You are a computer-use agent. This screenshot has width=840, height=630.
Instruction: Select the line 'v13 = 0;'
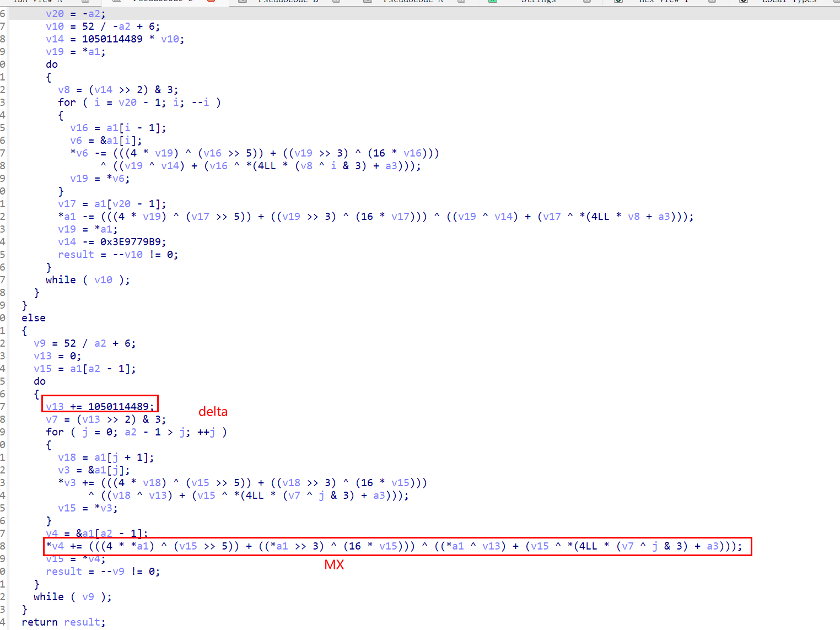tap(57, 356)
